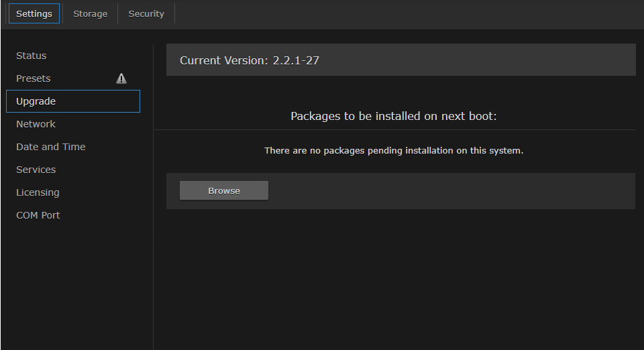Click the empty sidebar area below COM Port

pyautogui.click(x=74, y=288)
